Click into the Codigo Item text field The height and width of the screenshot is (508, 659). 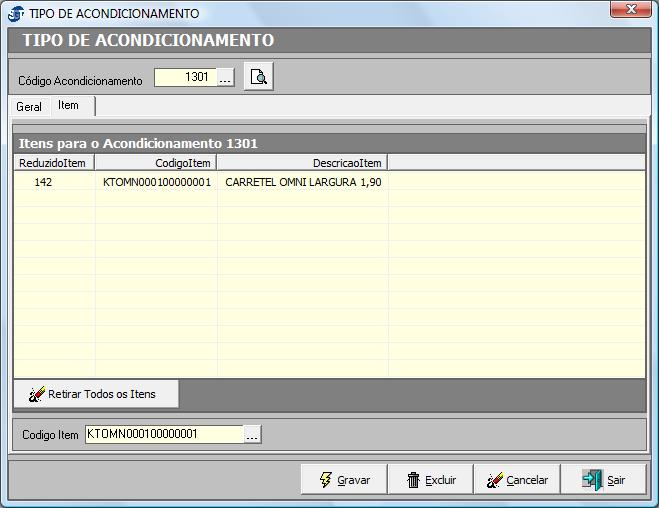point(164,434)
